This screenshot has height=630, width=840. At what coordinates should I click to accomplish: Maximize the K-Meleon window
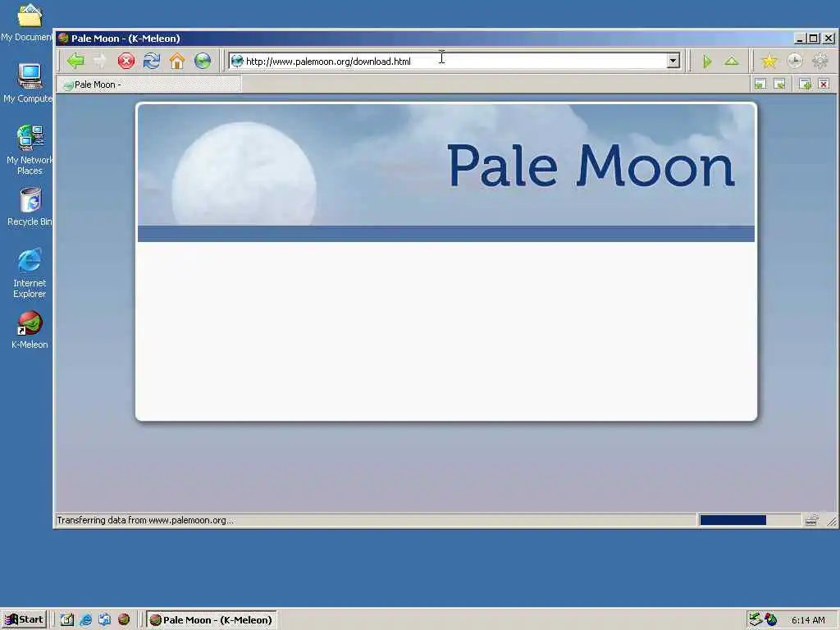813,38
